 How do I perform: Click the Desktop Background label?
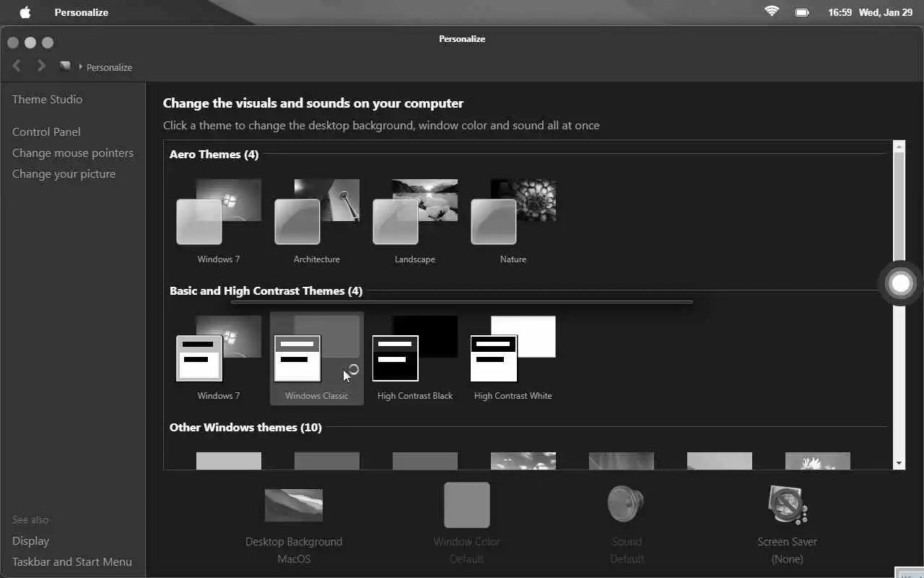click(x=294, y=541)
